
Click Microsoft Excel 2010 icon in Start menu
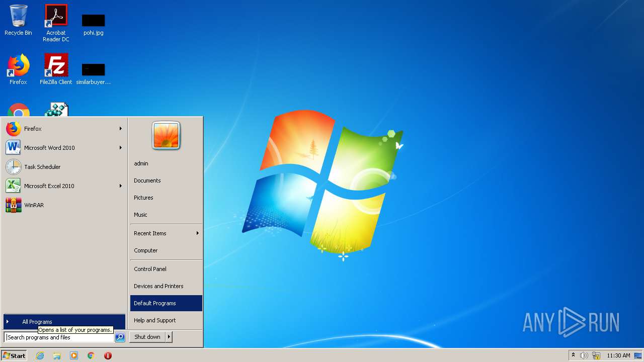tap(14, 186)
